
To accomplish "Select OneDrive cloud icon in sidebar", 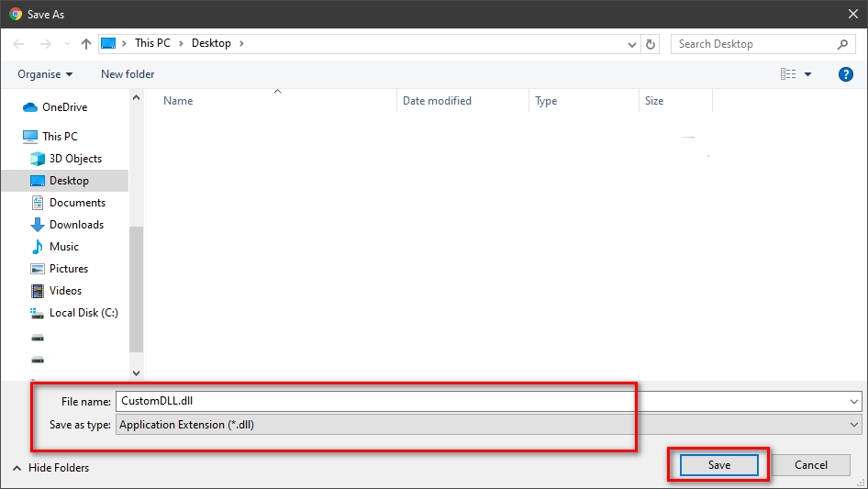I will [x=29, y=107].
